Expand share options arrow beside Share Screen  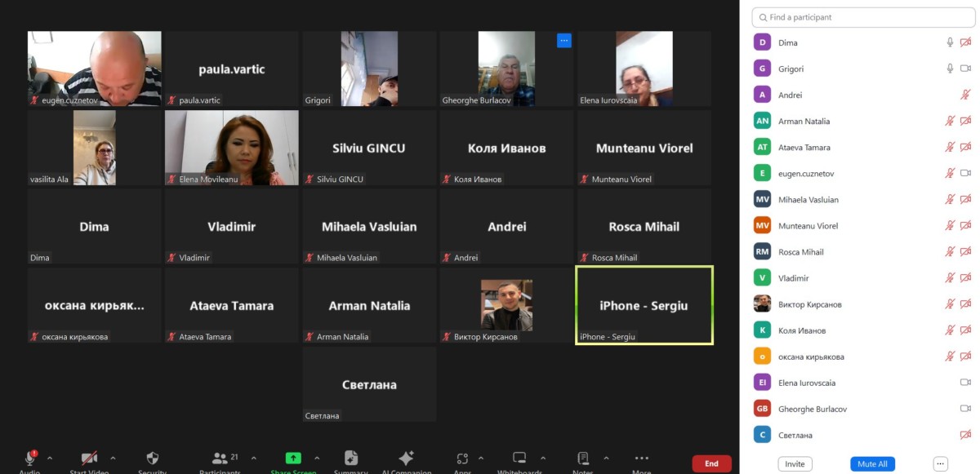point(317,458)
